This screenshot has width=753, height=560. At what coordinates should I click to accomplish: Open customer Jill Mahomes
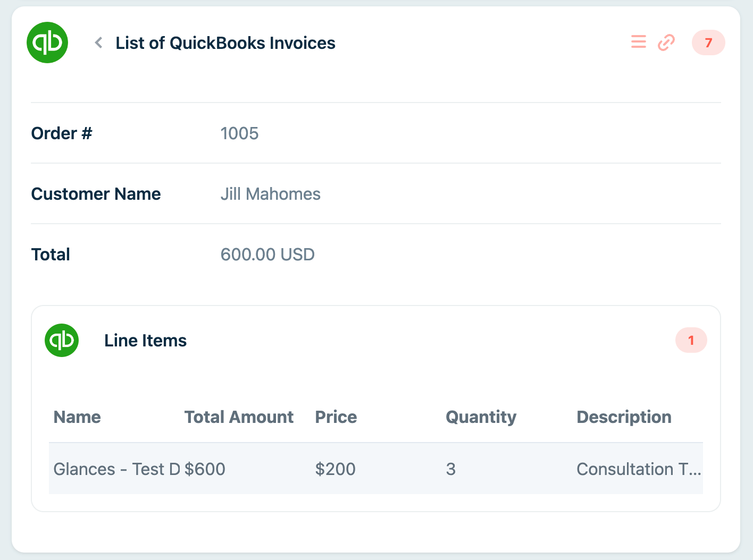pyautogui.click(x=271, y=194)
